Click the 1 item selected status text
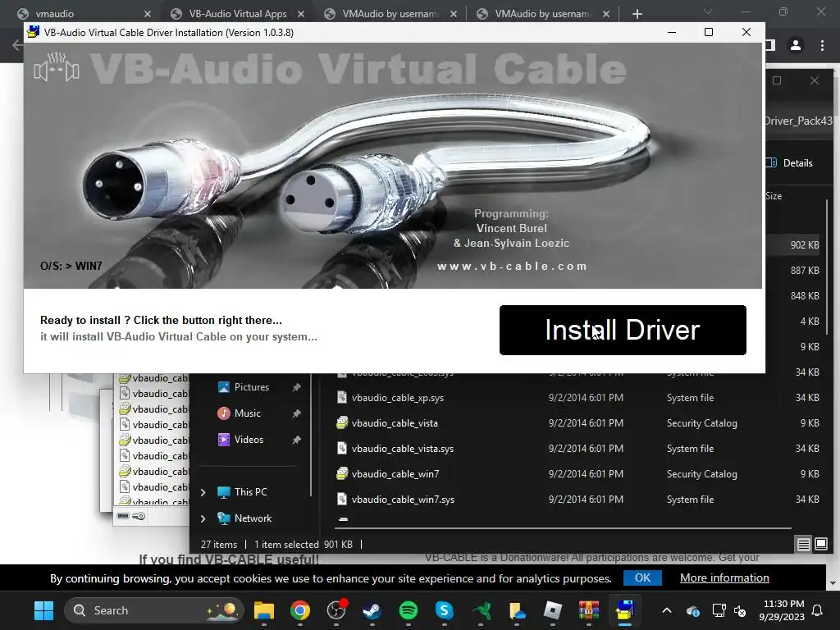840x630 pixels. [x=286, y=545]
